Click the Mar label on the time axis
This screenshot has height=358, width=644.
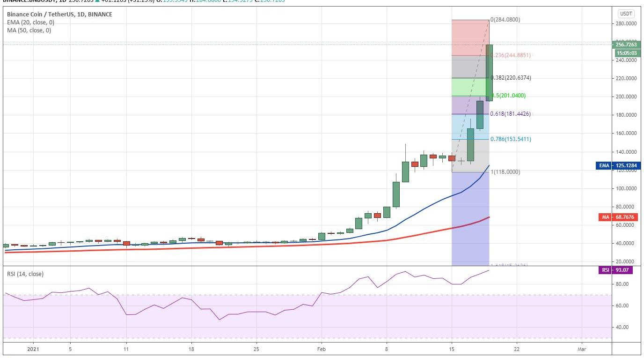click(x=582, y=349)
